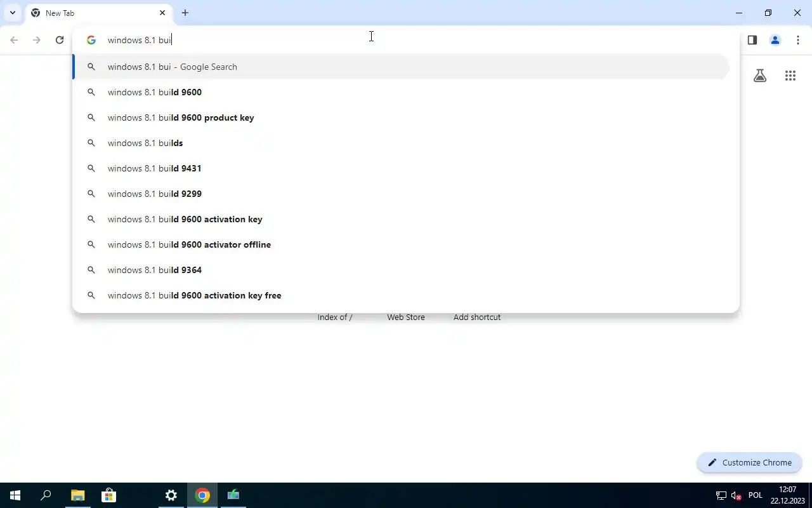Open green app icon after Chrome in taskbar
The width and height of the screenshot is (812, 508).
tap(233, 495)
